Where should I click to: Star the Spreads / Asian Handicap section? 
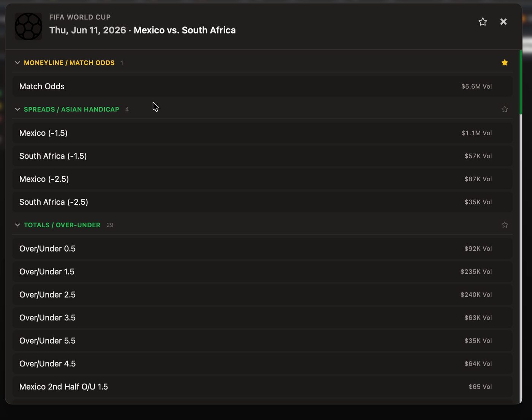(x=505, y=109)
